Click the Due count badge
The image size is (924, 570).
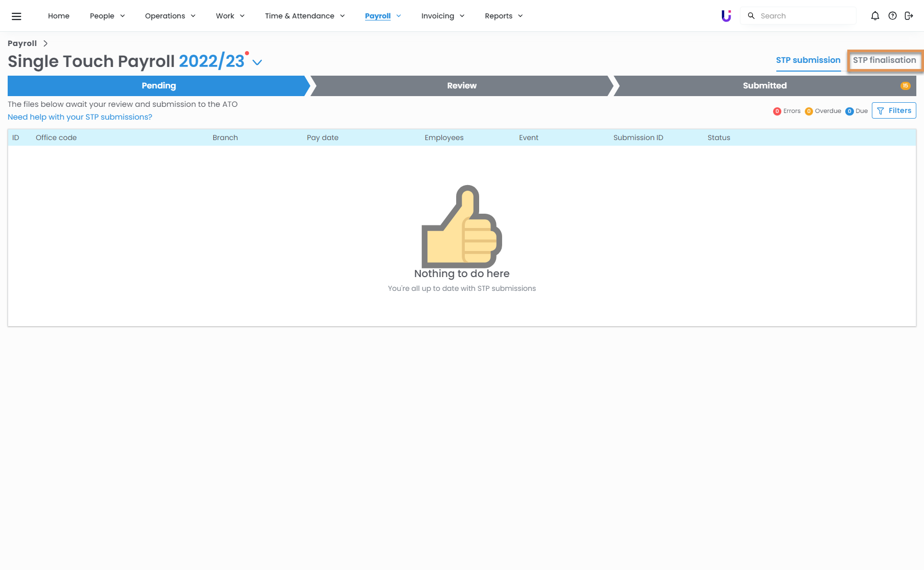pos(849,111)
